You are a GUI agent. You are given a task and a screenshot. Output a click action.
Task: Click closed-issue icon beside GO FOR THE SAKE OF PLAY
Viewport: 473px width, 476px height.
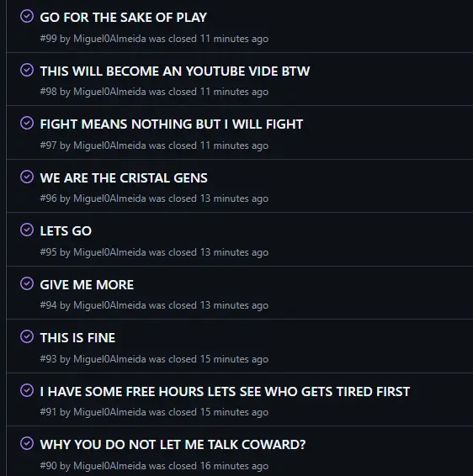coord(27,16)
